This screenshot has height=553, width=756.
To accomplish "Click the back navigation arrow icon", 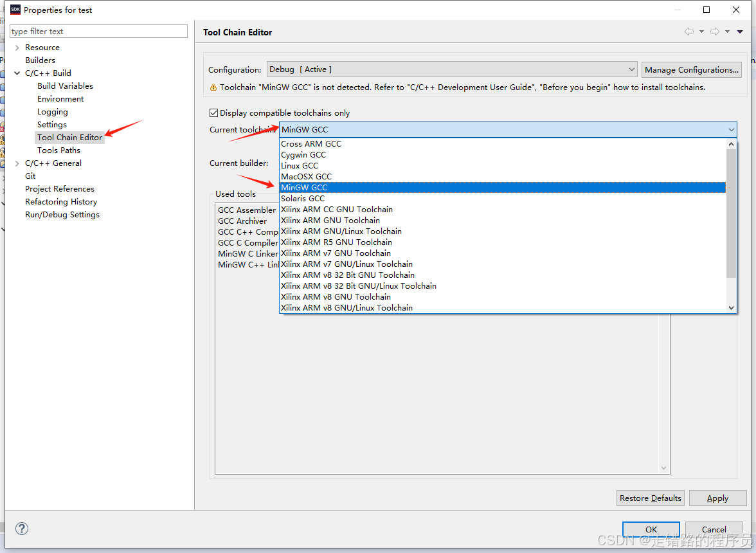I will tap(689, 32).
